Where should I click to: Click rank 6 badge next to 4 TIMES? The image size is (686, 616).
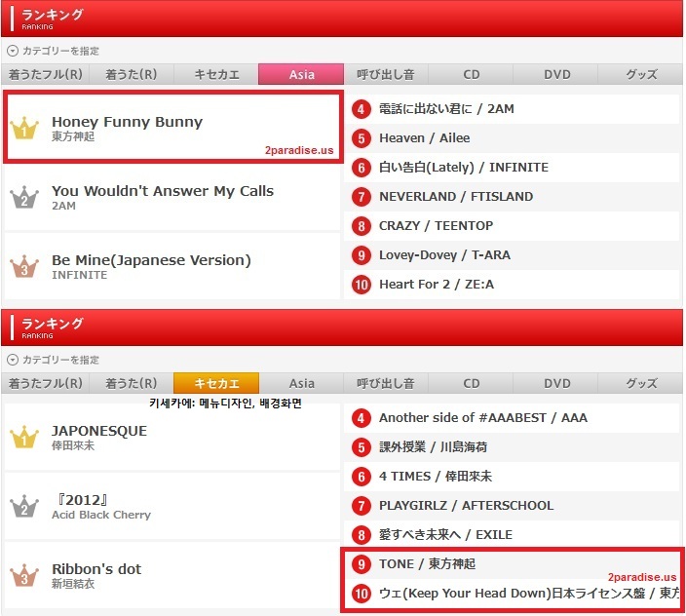(x=362, y=477)
